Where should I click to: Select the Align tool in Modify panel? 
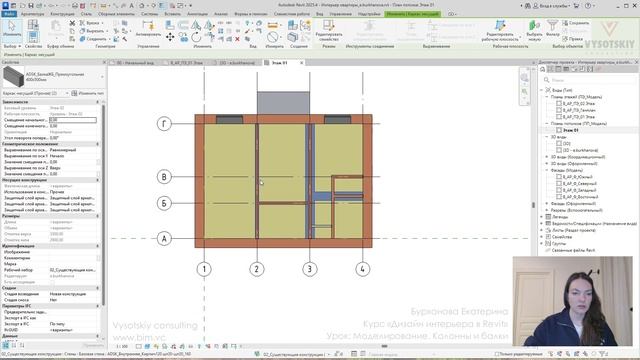click(170, 25)
